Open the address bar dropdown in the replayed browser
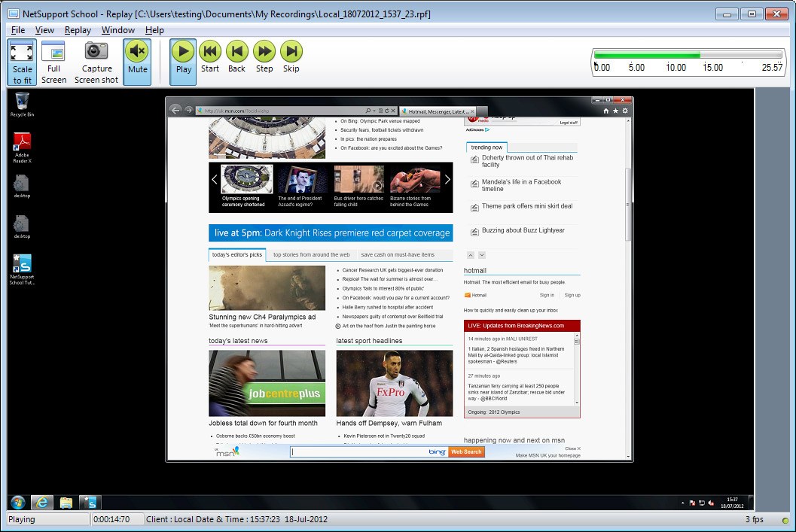 374,110
